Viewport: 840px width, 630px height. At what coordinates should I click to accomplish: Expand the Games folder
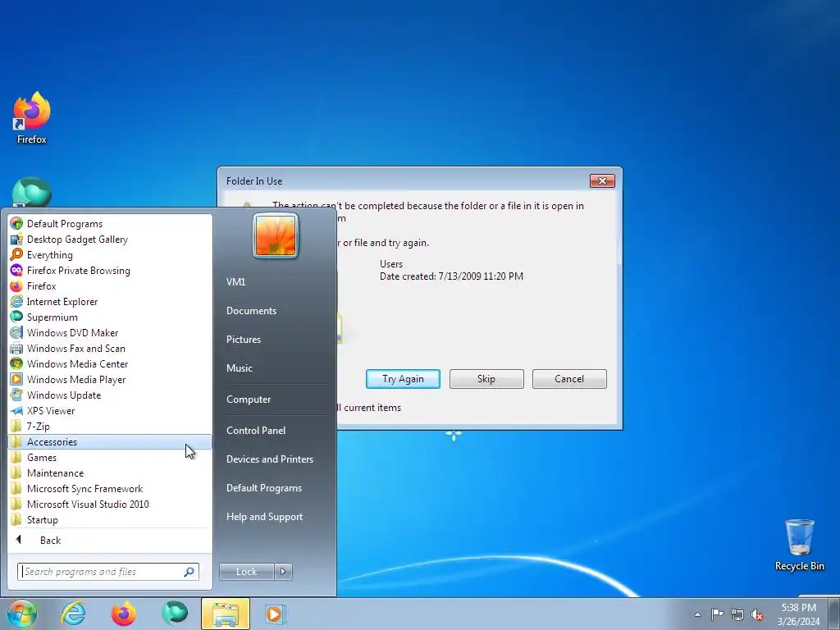coord(110,458)
